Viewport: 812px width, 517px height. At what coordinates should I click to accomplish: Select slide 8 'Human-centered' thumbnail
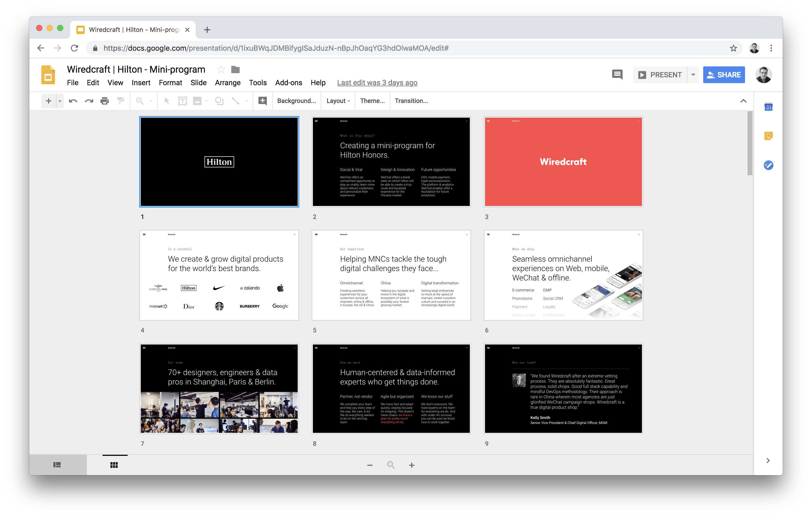tap(391, 389)
